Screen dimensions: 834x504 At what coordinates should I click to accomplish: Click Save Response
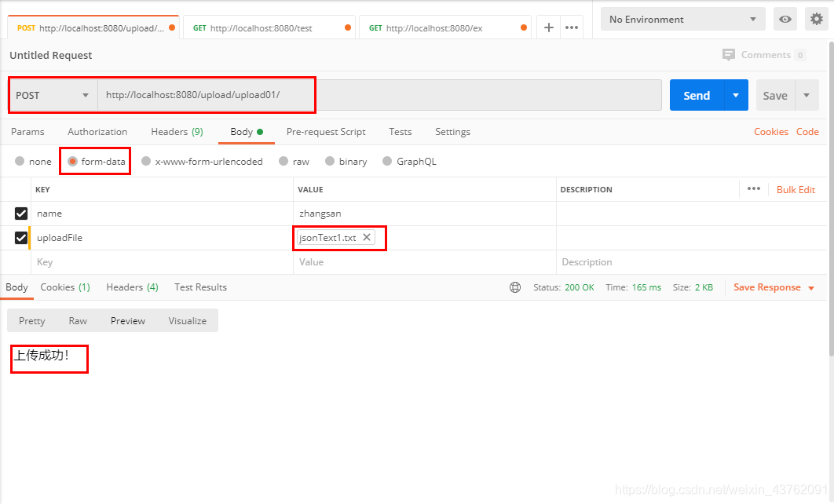767,287
